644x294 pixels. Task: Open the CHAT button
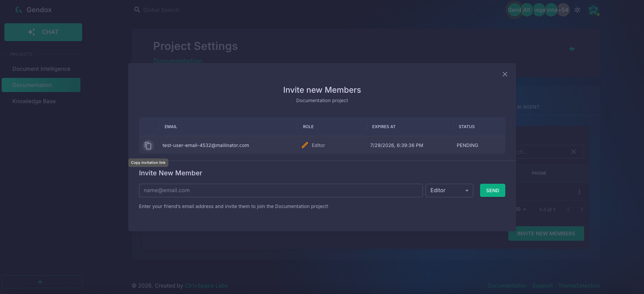pyautogui.click(x=43, y=32)
